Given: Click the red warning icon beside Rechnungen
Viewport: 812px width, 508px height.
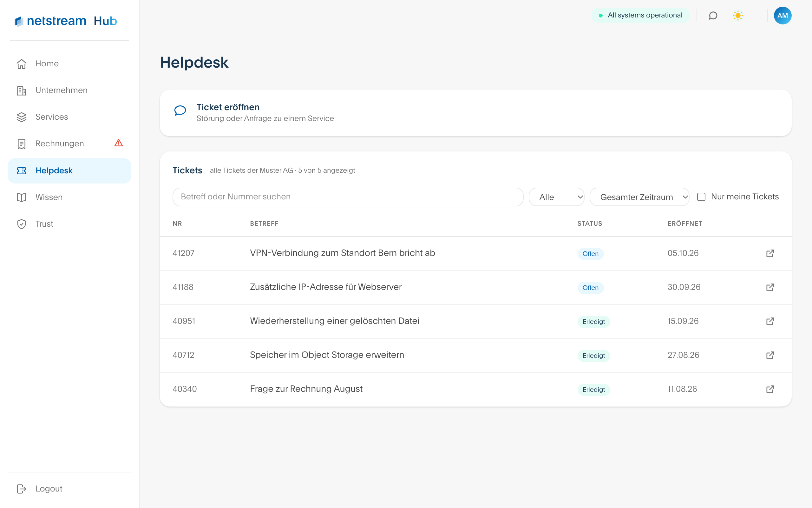Looking at the screenshot, I should pyautogui.click(x=118, y=143).
